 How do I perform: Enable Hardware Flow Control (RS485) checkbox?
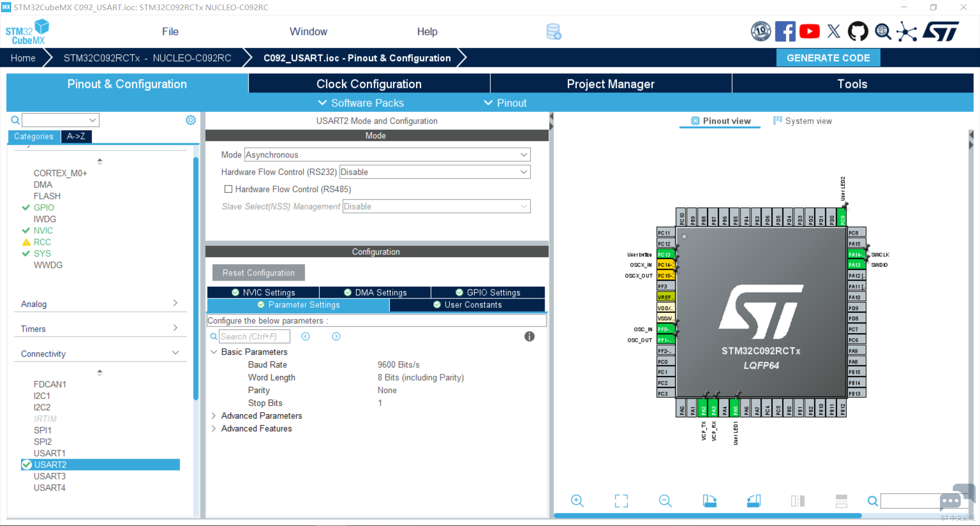tap(228, 189)
